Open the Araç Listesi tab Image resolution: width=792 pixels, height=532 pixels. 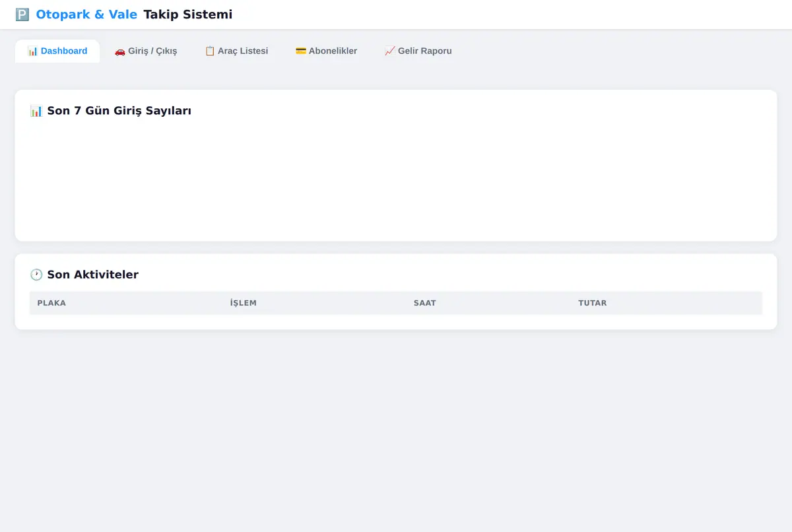tap(236, 51)
